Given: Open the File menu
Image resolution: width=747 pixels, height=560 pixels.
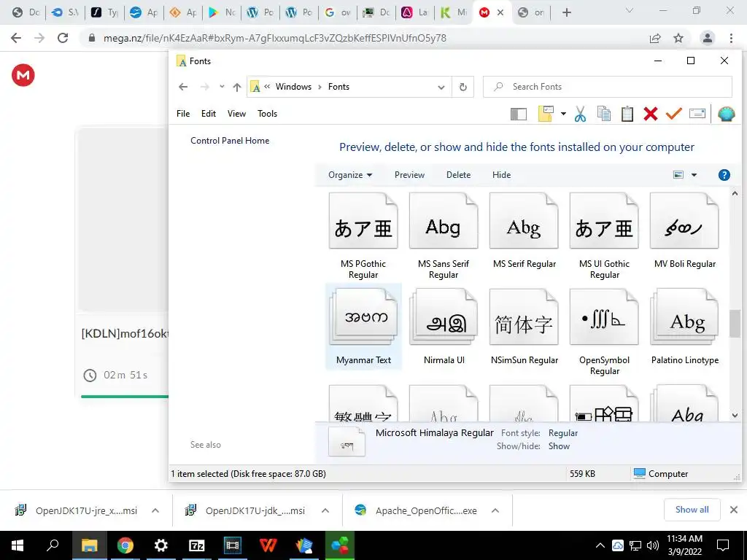Looking at the screenshot, I should pos(183,113).
